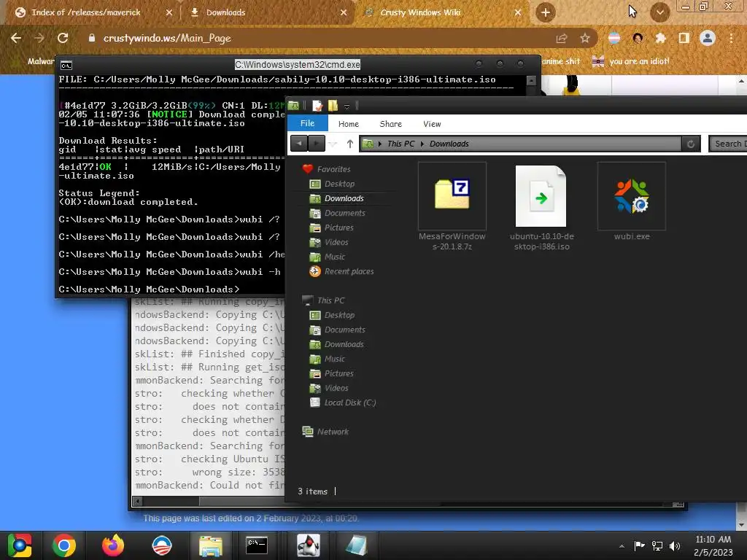Switch to the Downloads browser tab

(x=226, y=12)
